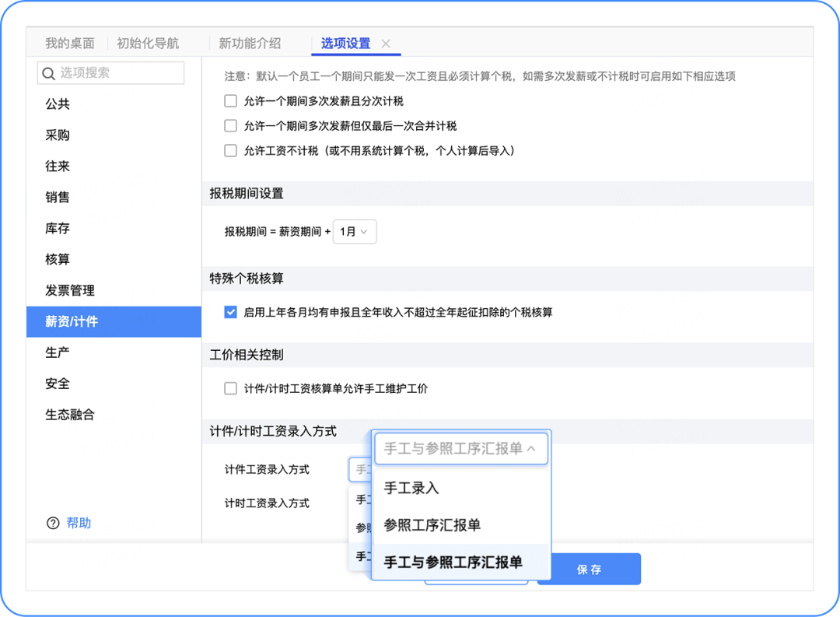Click the question-mark help icon

[x=51, y=523]
